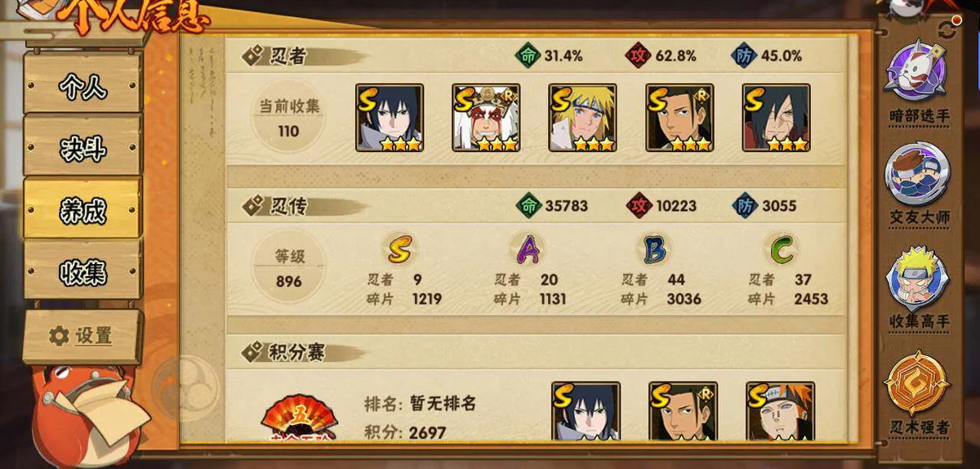Click the refresh arrows icon at top right
The height and width of the screenshot is (469, 980).
[947, 31]
